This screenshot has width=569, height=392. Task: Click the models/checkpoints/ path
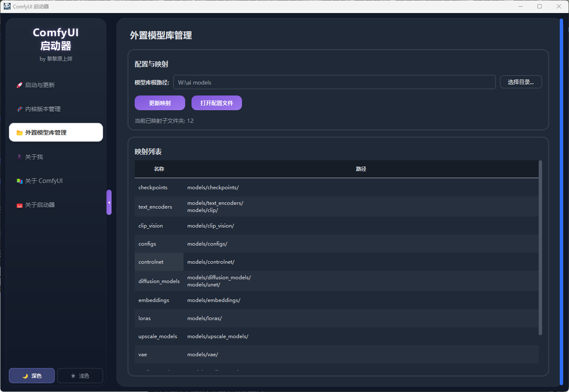click(x=213, y=188)
